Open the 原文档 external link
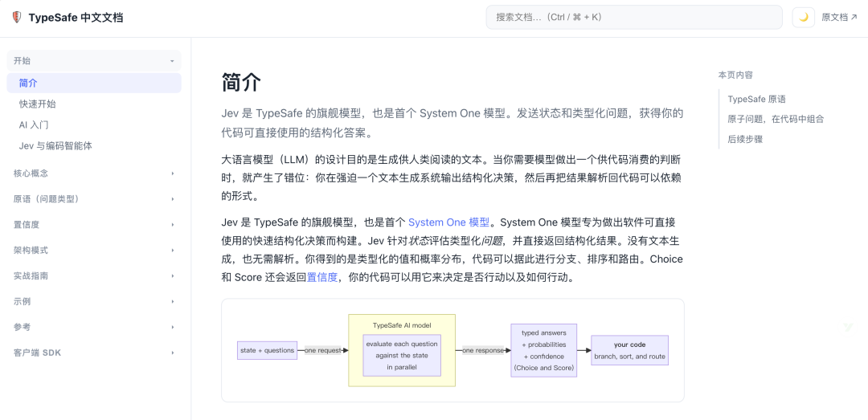Screen dimensions: 868x420 (839, 17)
